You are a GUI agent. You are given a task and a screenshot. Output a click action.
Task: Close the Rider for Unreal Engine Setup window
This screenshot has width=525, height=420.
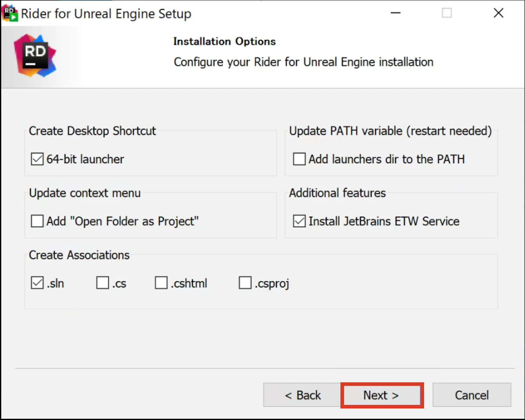pos(498,13)
